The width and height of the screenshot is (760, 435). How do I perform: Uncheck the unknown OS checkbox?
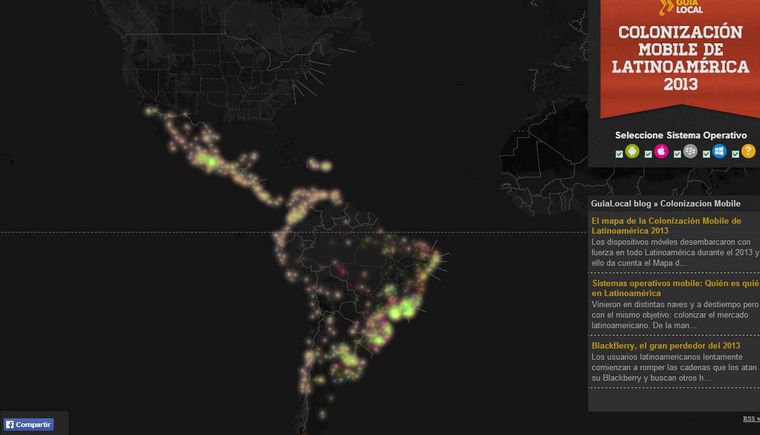735,154
